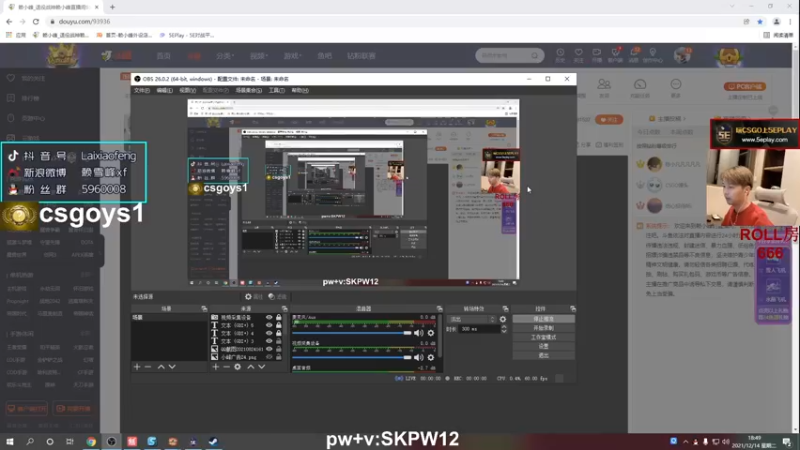Open 文件(F) menu in OBS
Screen dimensions: 800x450
142,90
